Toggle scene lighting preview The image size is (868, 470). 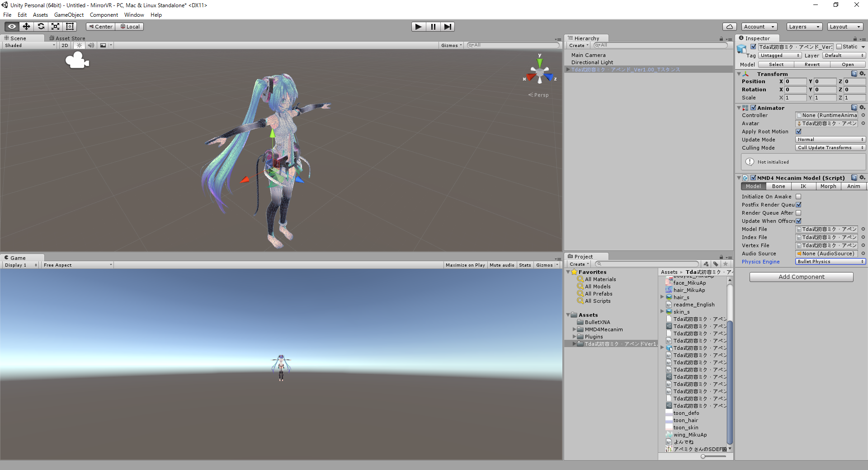pos(79,45)
